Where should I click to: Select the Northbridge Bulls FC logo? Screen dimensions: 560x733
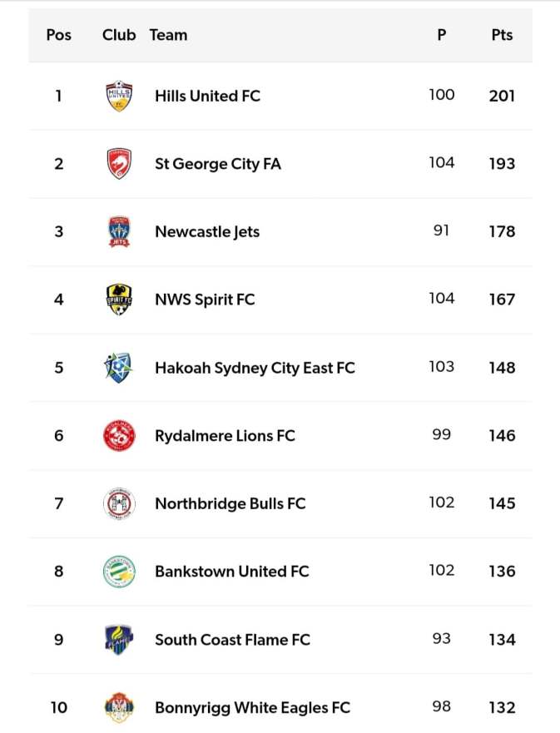pos(119,503)
